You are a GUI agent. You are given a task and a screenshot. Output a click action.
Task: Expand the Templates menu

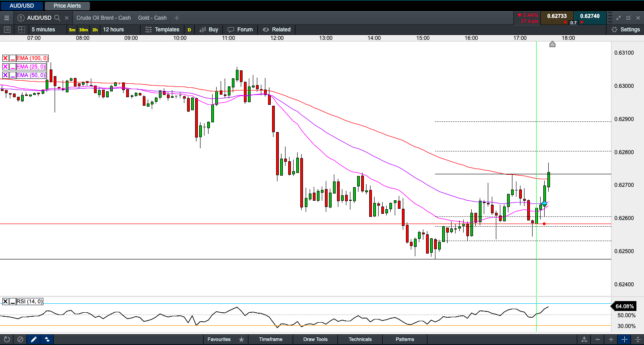click(162, 30)
